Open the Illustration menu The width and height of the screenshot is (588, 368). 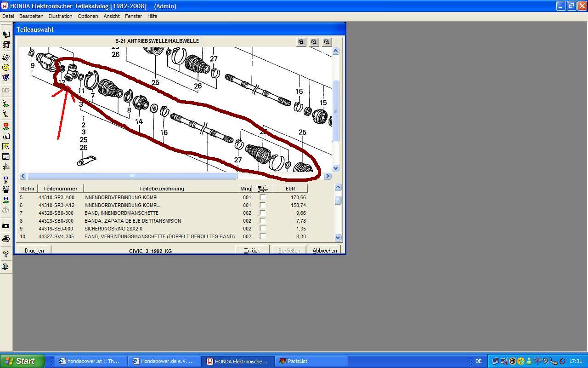pyautogui.click(x=60, y=16)
